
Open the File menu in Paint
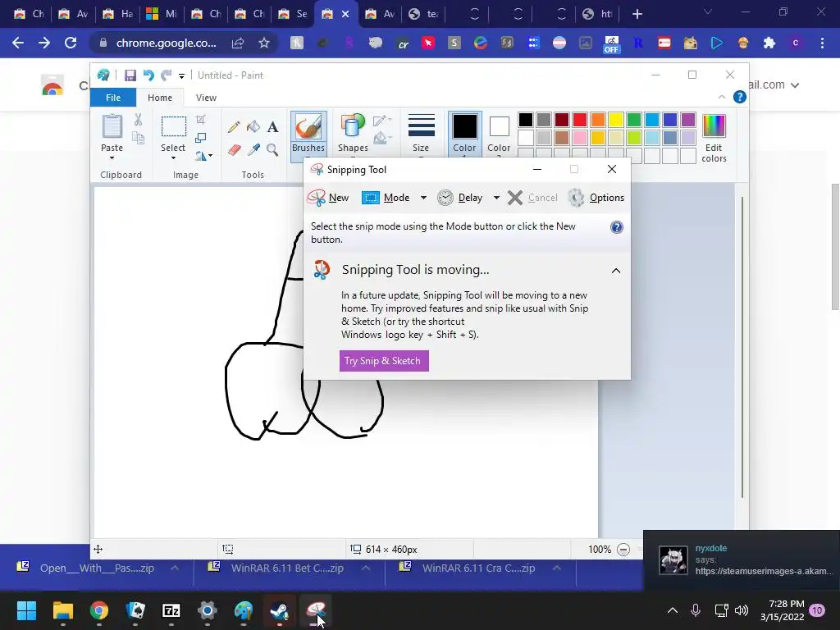point(113,98)
